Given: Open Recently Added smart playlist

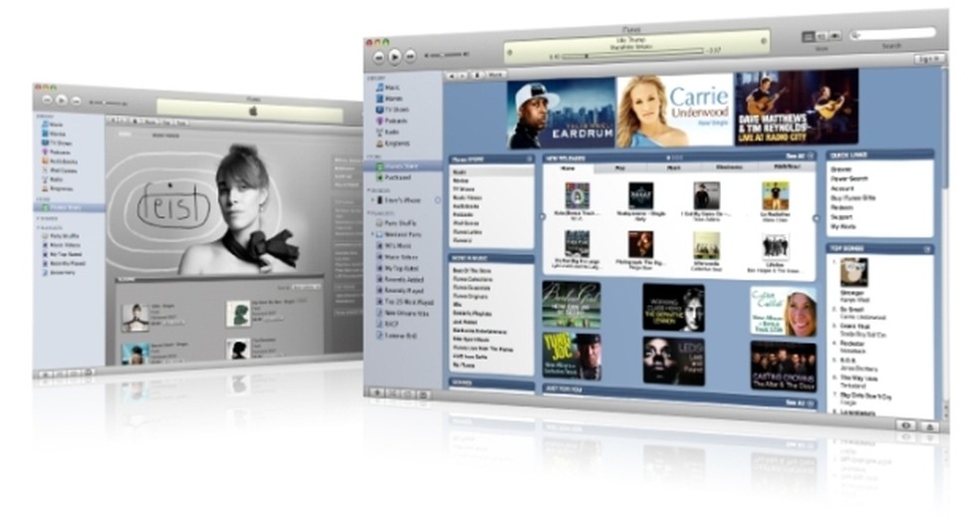Looking at the screenshot, I should point(400,280).
